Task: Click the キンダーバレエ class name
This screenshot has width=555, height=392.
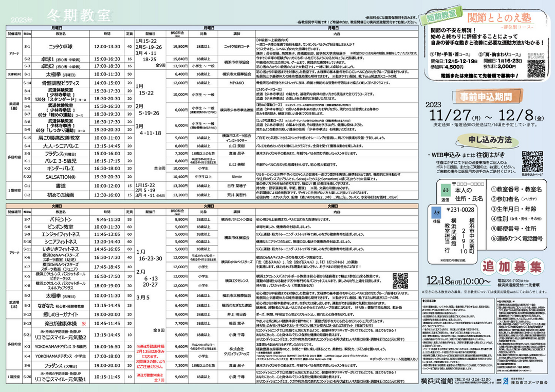Action: (x=61, y=169)
